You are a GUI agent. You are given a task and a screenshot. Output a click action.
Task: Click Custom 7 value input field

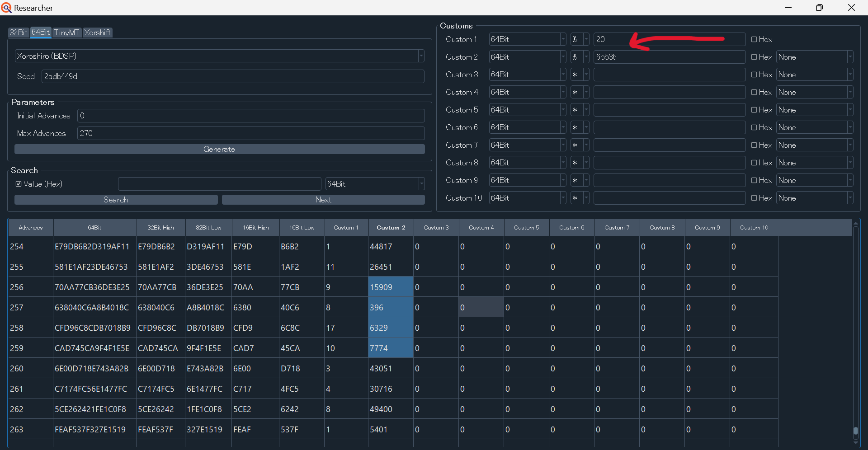tap(669, 145)
